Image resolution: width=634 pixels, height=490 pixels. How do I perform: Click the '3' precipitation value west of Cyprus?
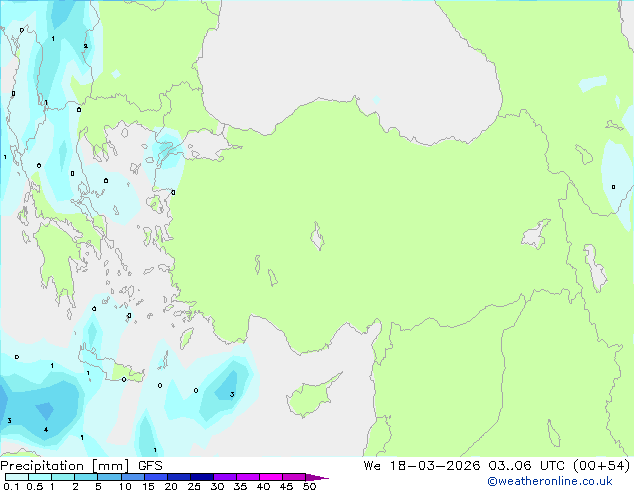tap(232, 394)
